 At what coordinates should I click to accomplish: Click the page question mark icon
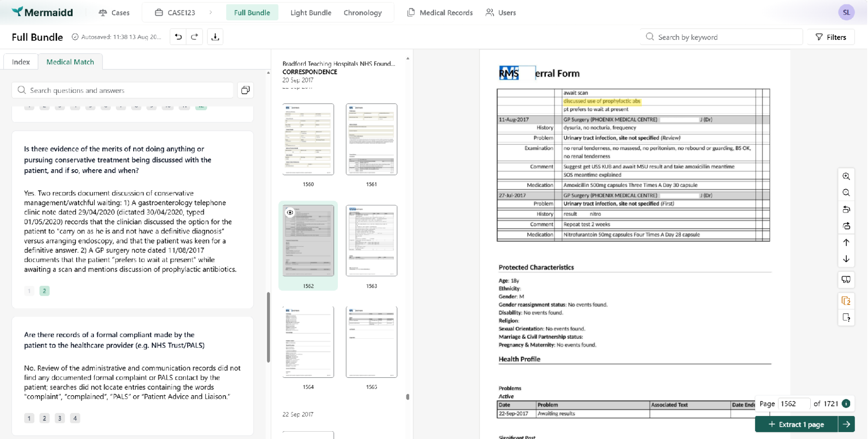pos(846,318)
